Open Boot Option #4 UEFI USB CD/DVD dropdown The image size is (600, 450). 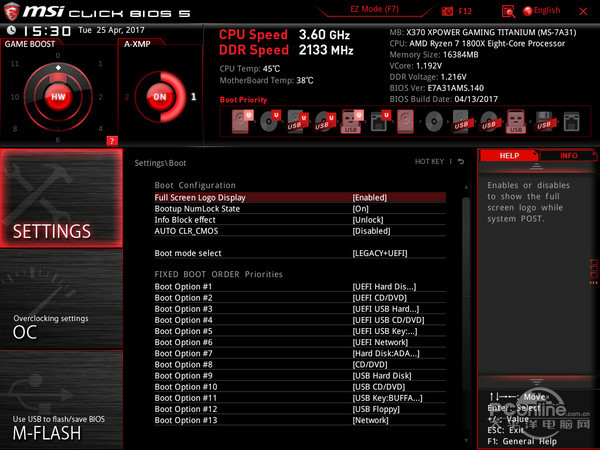(388, 320)
